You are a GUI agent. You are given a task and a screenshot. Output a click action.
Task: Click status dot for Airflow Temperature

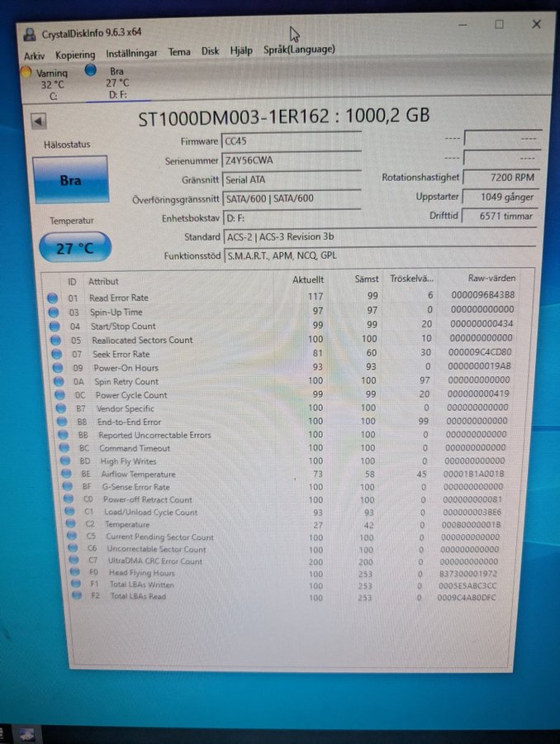(66, 474)
